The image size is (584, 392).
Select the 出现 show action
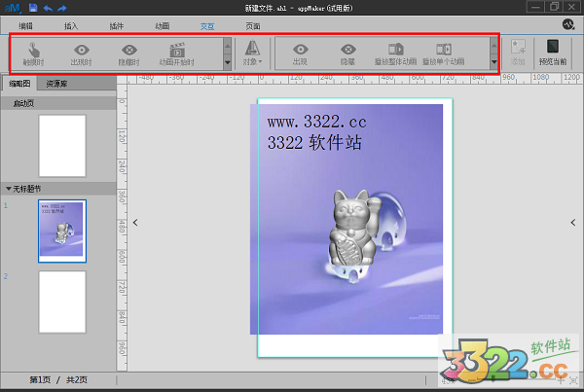point(302,53)
